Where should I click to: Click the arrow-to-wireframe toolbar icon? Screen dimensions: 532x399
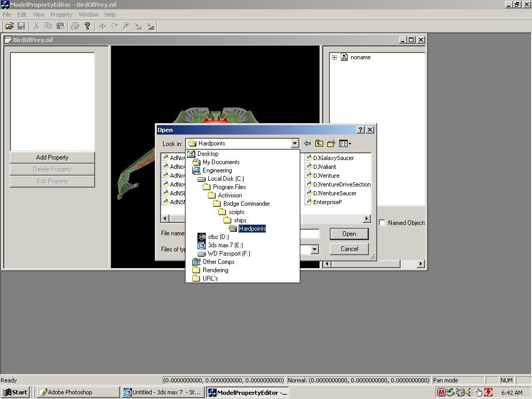(x=138, y=26)
